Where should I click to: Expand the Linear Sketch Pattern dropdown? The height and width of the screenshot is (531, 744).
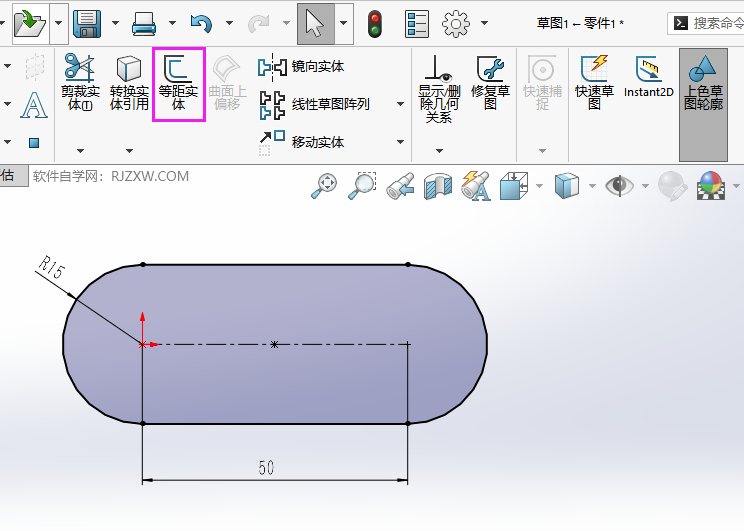[400, 104]
